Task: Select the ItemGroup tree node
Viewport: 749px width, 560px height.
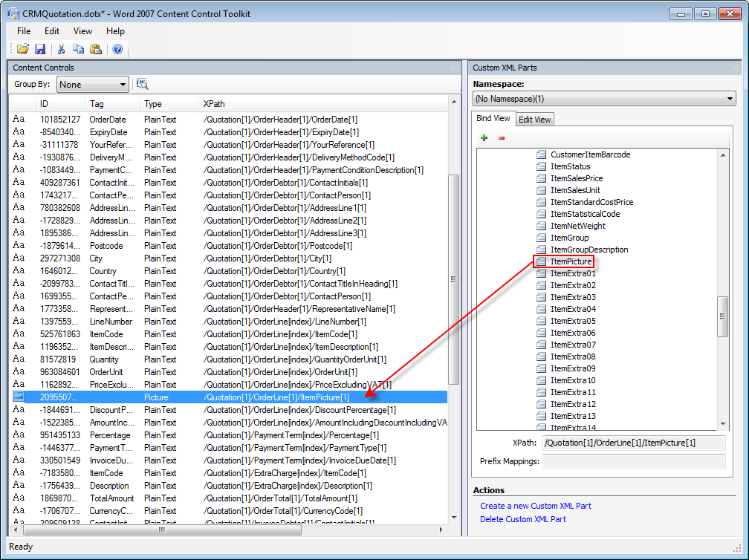Action: tap(569, 238)
